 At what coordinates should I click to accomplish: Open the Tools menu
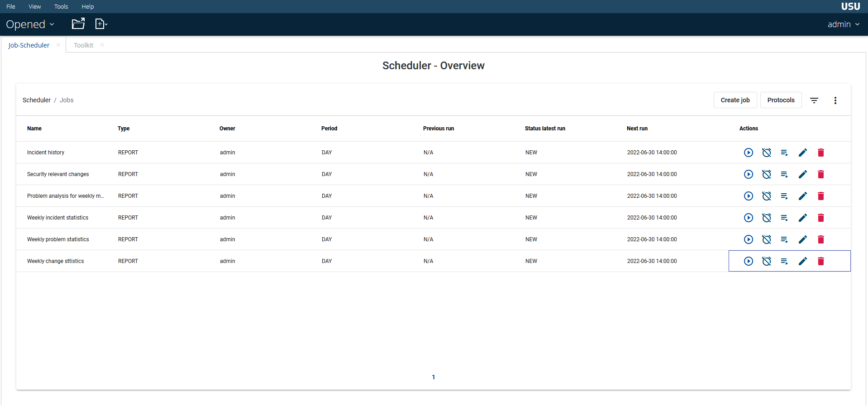61,6
